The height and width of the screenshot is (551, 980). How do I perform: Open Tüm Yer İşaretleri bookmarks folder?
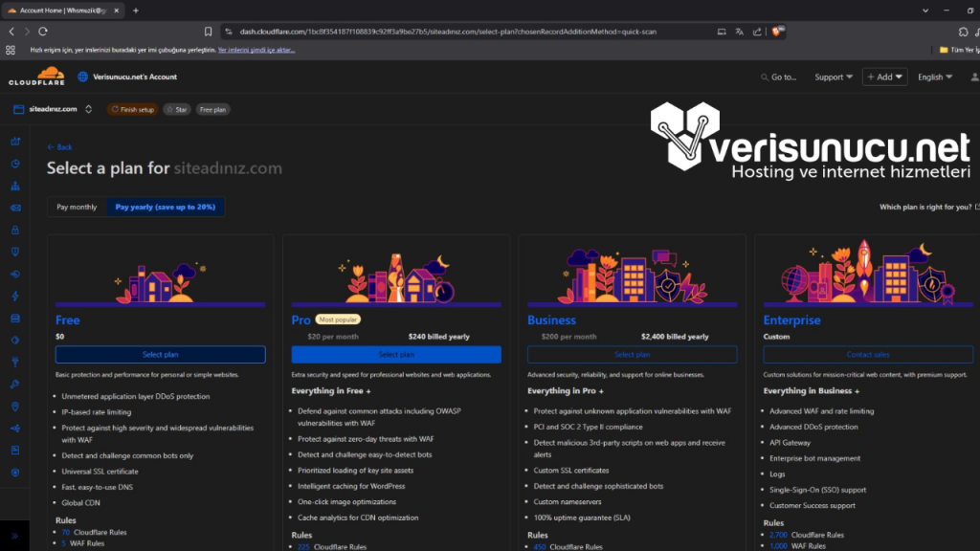point(959,50)
